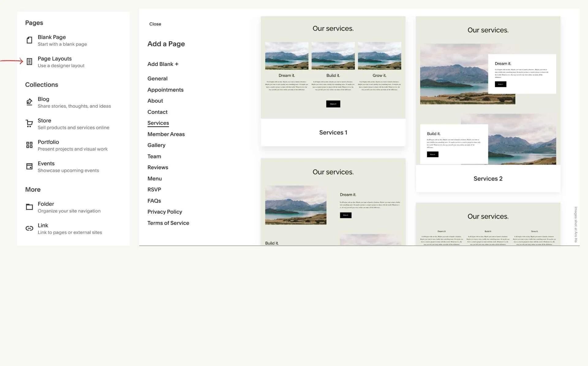Select the Services 1 label
Screen dimensions: 588x366
333,132
